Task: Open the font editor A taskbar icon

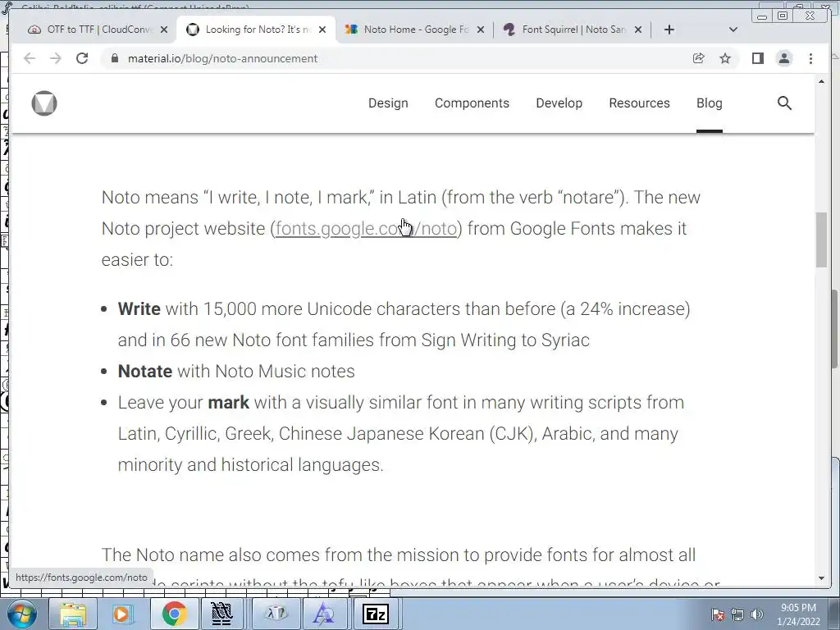Action: click(324, 614)
